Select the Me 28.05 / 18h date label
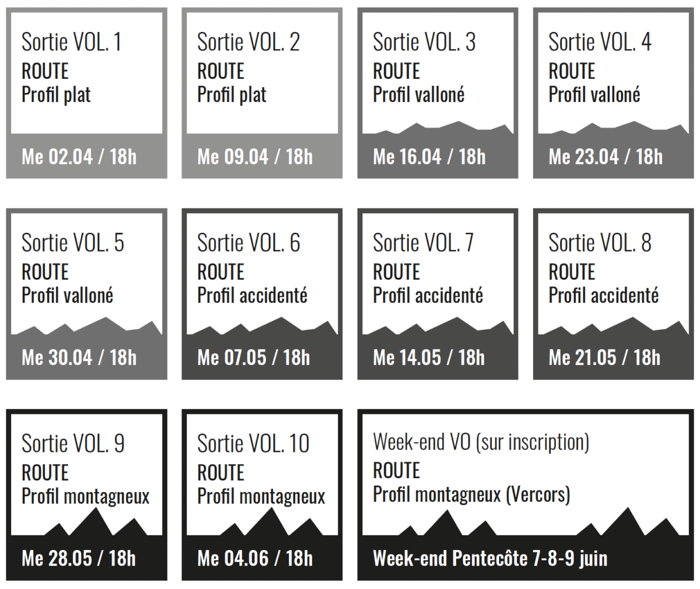This screenshot has width=700, height=589. pos(78,558)
